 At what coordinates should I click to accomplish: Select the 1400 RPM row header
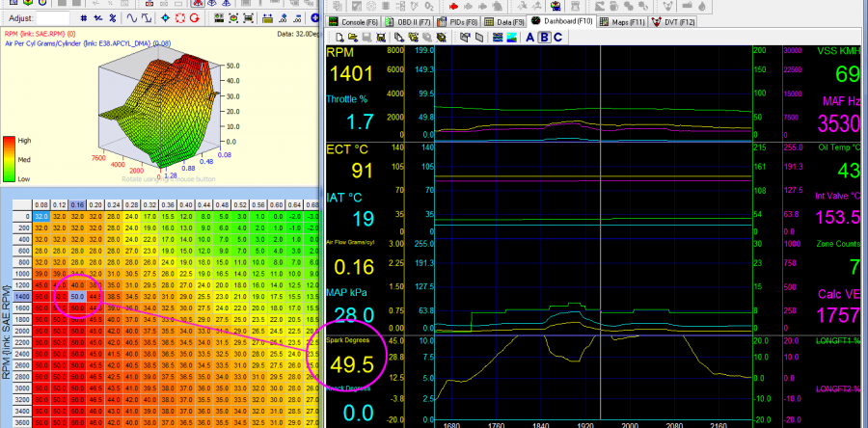coord(22,296)
